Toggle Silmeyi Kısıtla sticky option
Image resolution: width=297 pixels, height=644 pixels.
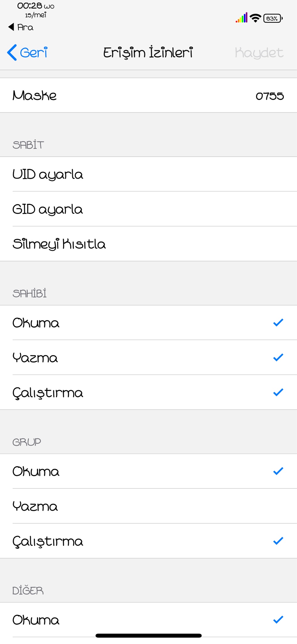tap(148, 244)
